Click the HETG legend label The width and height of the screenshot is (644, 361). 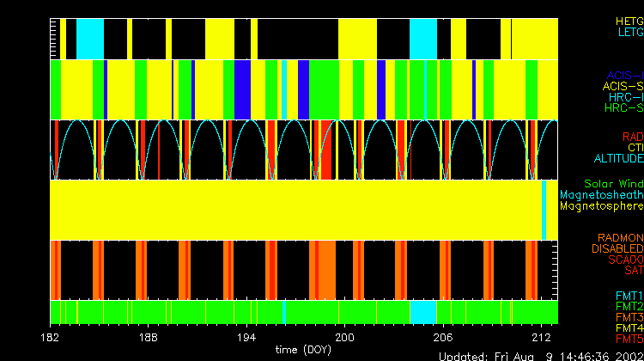pyautogui.click(x=629, y=21)
